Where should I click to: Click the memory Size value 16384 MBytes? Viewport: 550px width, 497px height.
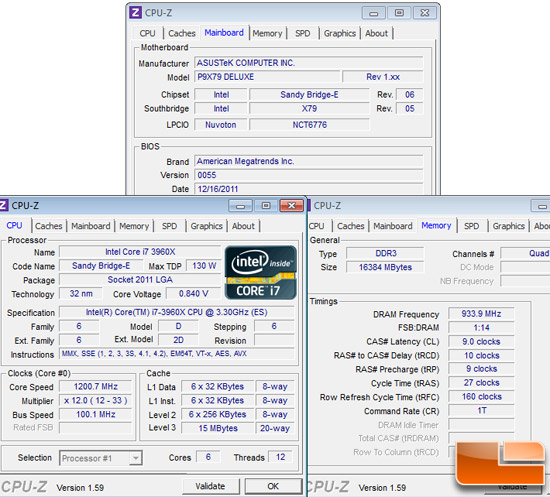(385, 267)
